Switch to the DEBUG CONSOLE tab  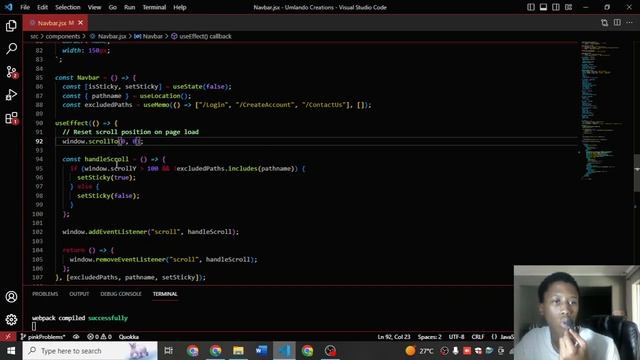(x=121, y=294)
